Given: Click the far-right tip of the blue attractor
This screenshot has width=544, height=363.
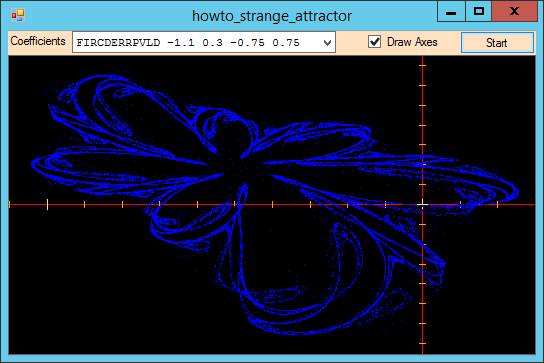Looking at the screenshot, I should point(516,193).
